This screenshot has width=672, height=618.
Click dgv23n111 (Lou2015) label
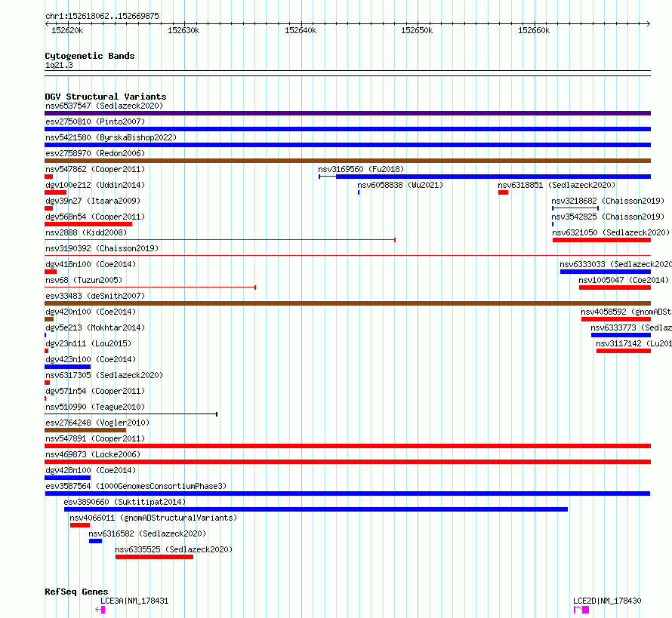(88, 343)
